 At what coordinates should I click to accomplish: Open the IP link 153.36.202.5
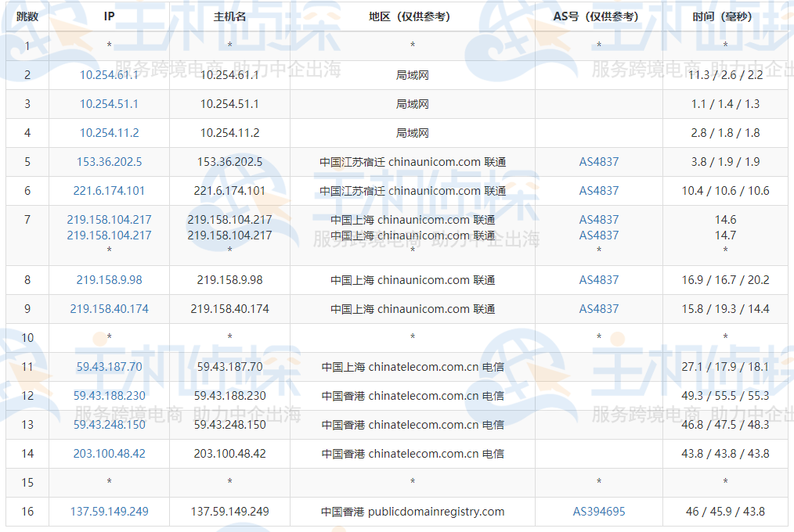click(109, 161)
